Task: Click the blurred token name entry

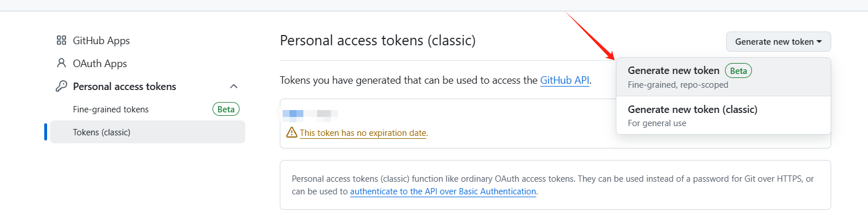Action: [x=310, y=114]
